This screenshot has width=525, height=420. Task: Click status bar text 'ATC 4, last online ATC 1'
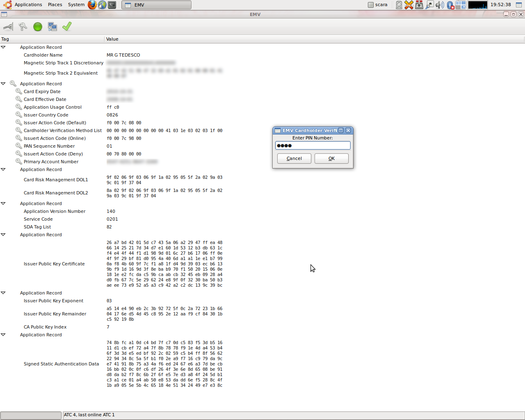click(89, 415)
